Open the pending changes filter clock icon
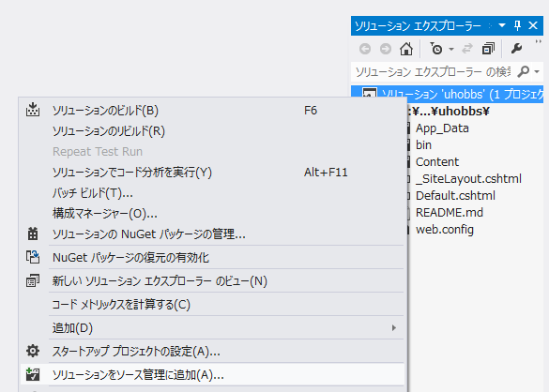The width and height of the screenshot is (549, 392). (435, 49)
